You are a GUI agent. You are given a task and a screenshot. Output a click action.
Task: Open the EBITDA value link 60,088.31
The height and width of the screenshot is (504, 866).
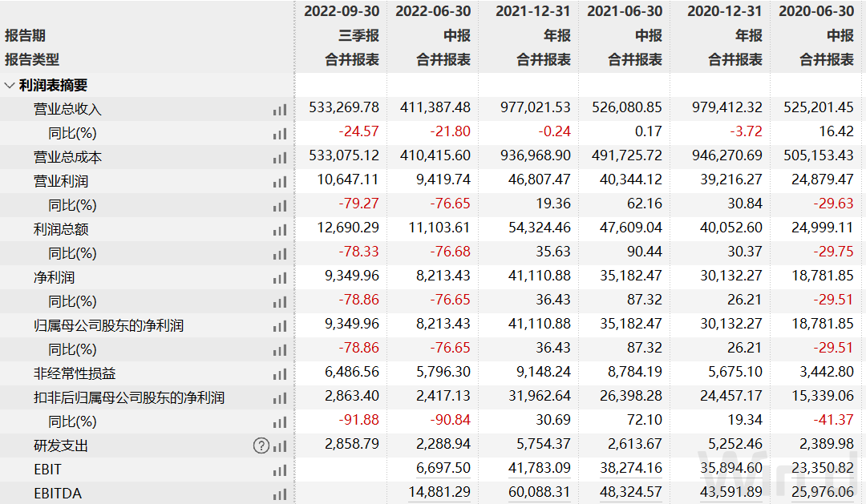[x=540, y=492]
